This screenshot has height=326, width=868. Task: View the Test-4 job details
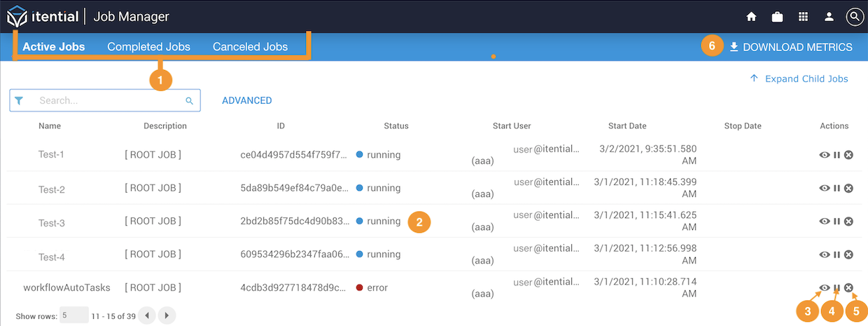pos(825,254)
